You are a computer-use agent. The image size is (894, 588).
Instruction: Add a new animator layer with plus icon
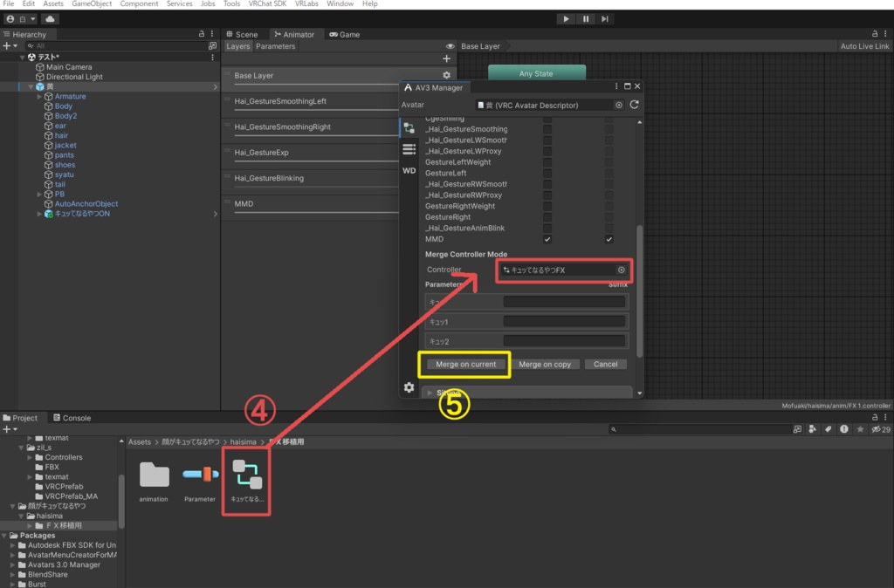point(446,58)
